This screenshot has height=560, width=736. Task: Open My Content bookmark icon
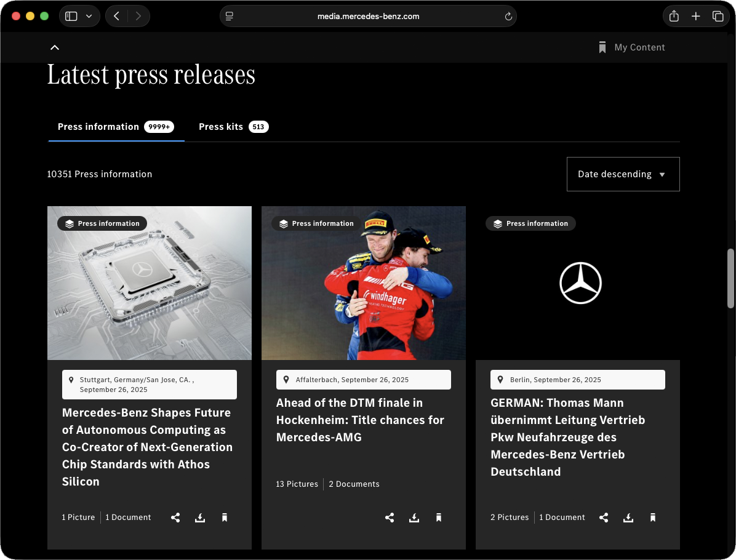tap(602, 47)
